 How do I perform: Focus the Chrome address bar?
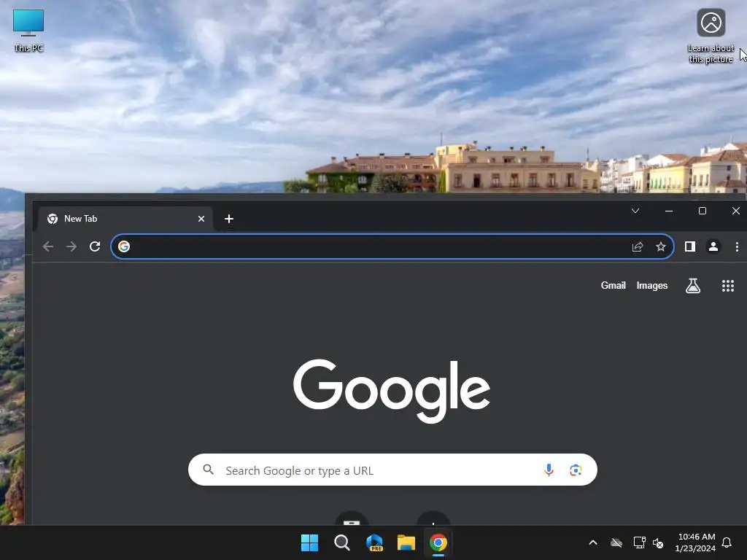(x=392, y=246)
